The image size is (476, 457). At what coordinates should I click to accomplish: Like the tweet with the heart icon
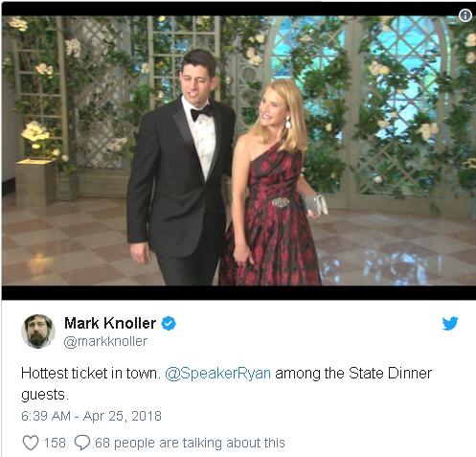(x=31, y=443)
